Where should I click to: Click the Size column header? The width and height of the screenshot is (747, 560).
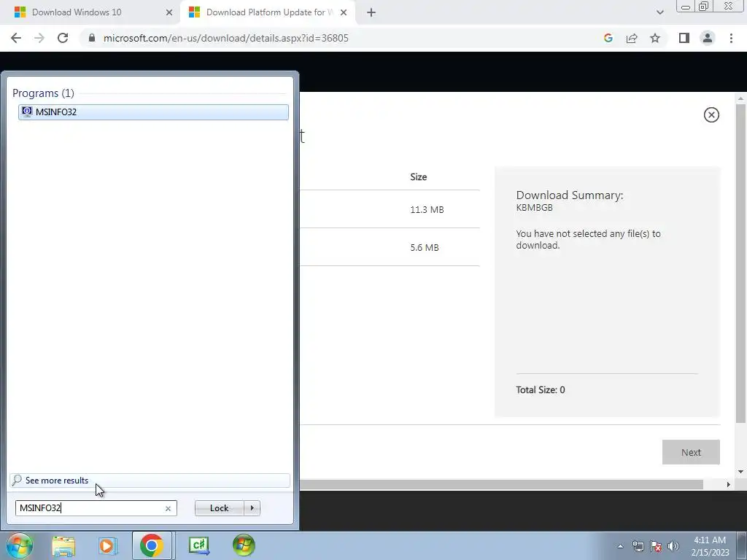tap(418, 176)
